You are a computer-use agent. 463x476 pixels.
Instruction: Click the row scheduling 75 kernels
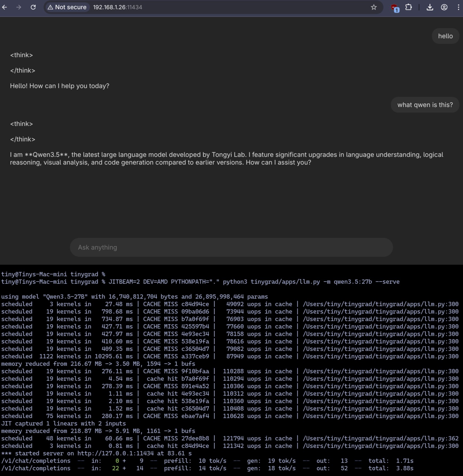click(x=230, y=416)
